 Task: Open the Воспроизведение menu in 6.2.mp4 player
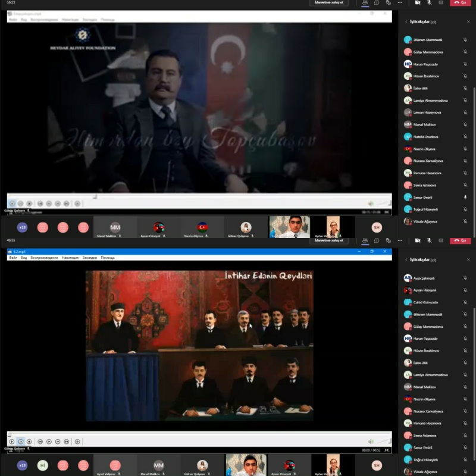pos(44,258)
